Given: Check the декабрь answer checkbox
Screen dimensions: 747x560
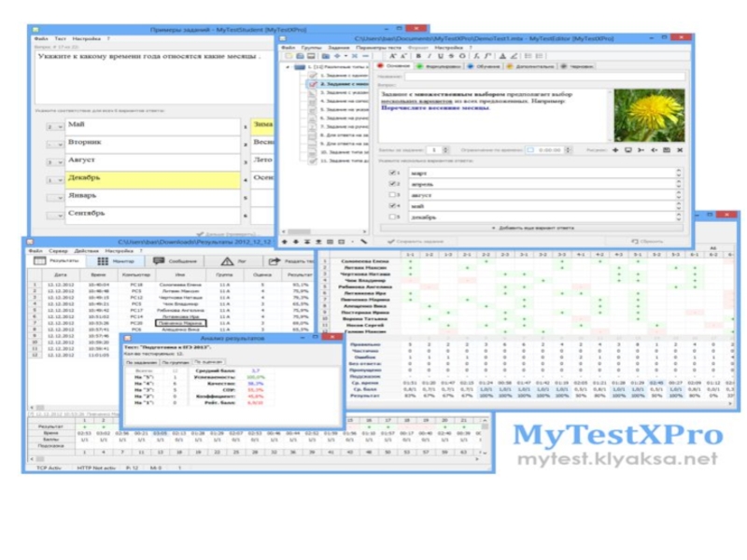Looking at the screenshot, I should tap(393, 217).
